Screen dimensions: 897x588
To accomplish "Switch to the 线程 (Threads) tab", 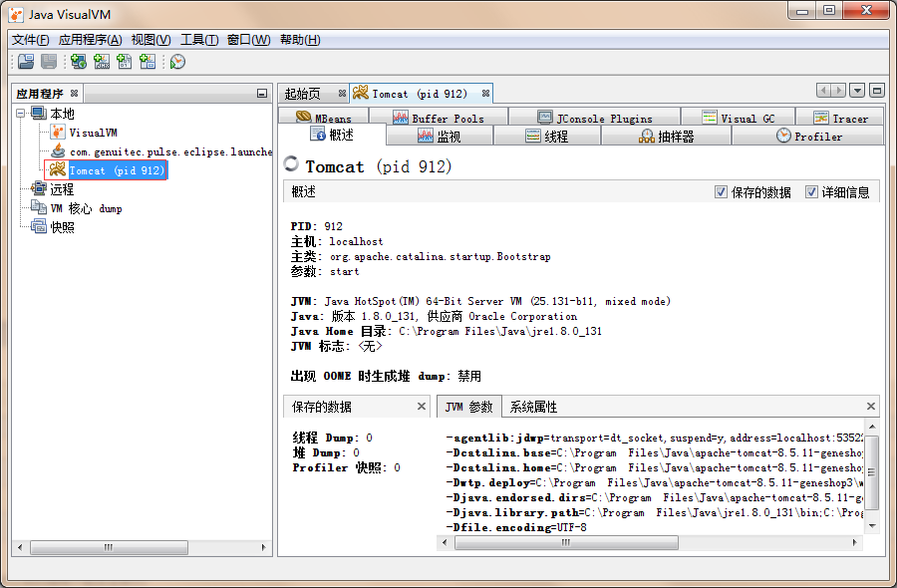I will pos(547,137).
